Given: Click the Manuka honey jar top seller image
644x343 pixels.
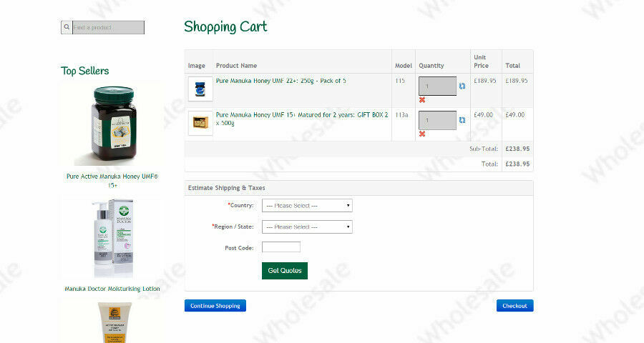Looking at the screenshot, I should tap(112, 125).
